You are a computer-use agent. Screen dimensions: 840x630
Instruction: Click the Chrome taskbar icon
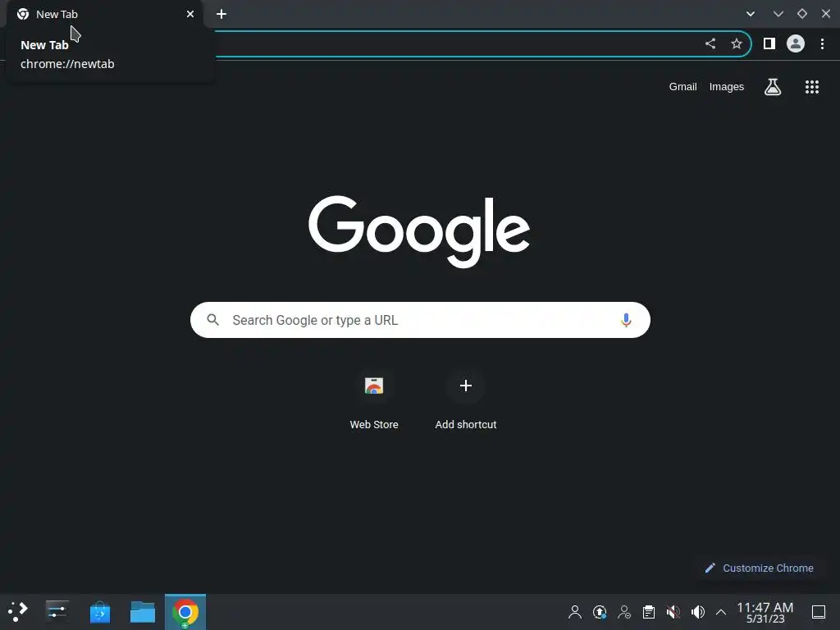coord(185,612)
